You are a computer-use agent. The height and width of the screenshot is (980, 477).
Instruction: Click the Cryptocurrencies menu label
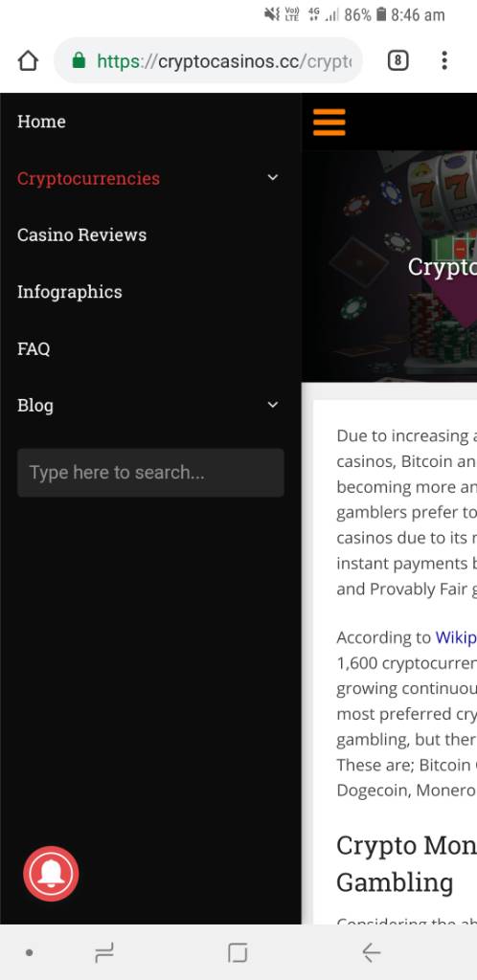click(88, 178)
